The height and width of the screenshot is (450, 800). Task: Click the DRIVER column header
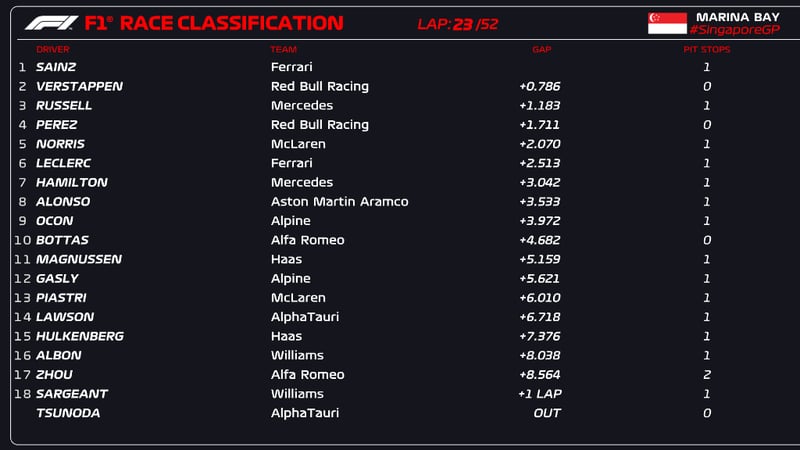tap(53, 49)
